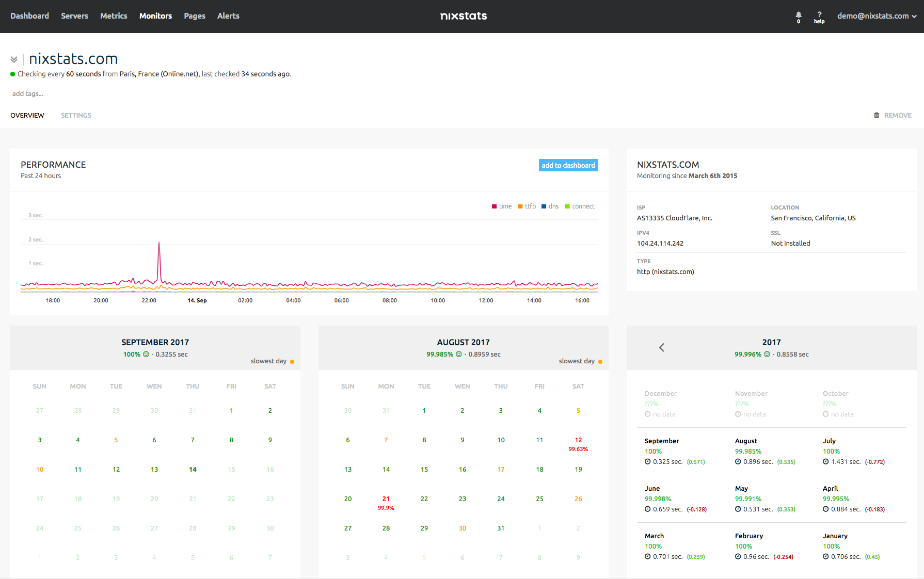
Task: Open the Dashboard menu item
Action: [x=29, y=16]
